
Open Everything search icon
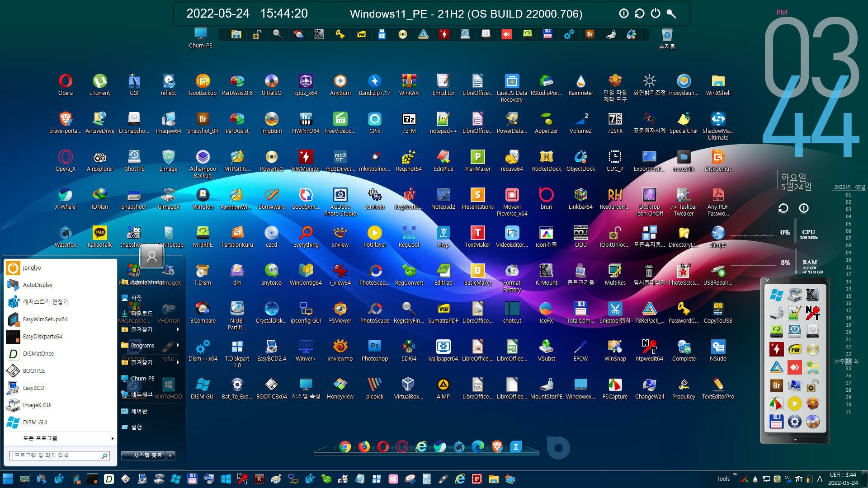click(x=306, y=236)
